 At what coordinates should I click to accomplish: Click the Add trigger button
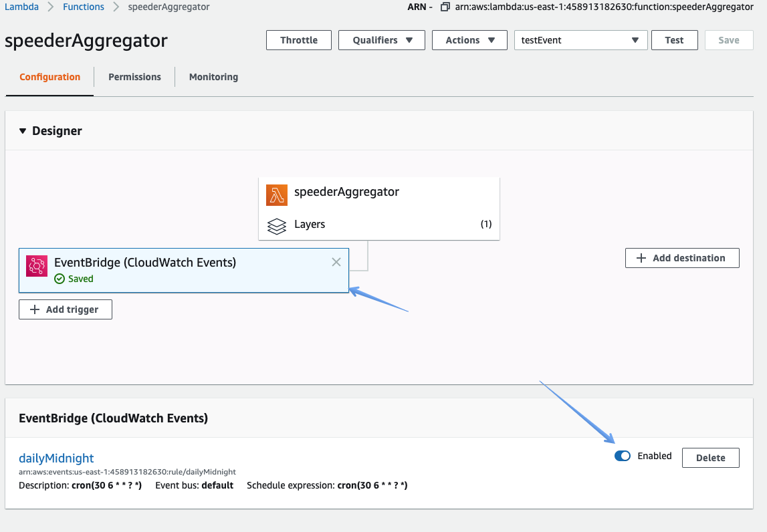66,309
